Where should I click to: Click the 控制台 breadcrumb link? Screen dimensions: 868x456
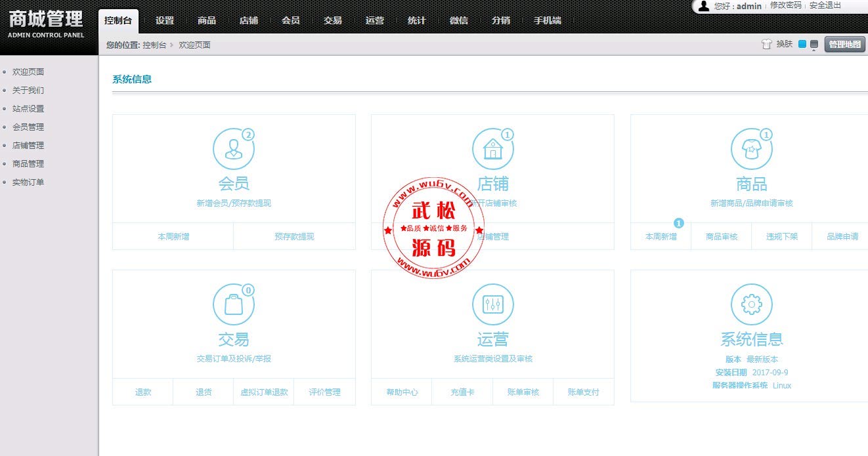tap(154, 45)
